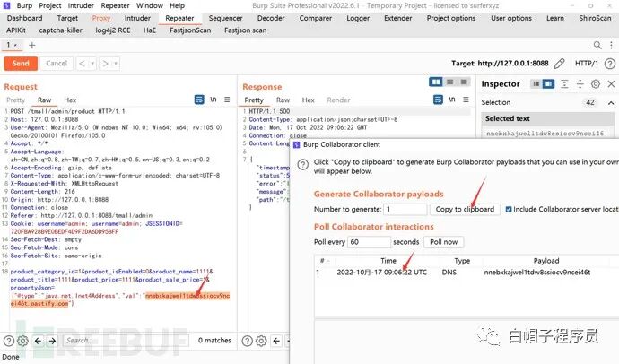Toggle request non-printable \n characters

point(214,100)
